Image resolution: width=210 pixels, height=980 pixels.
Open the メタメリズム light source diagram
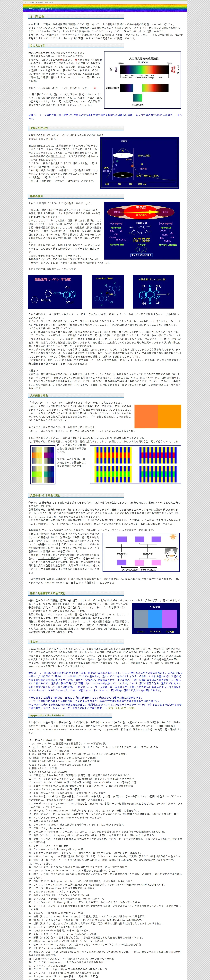[x=141, y=552]
